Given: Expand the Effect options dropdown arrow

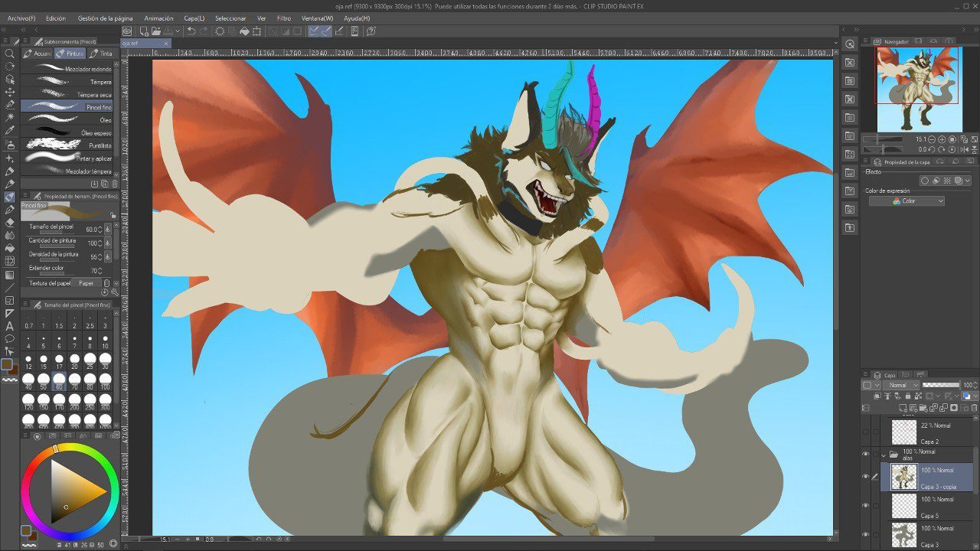Looking at the screenshot, I should (x=968, y=181).
